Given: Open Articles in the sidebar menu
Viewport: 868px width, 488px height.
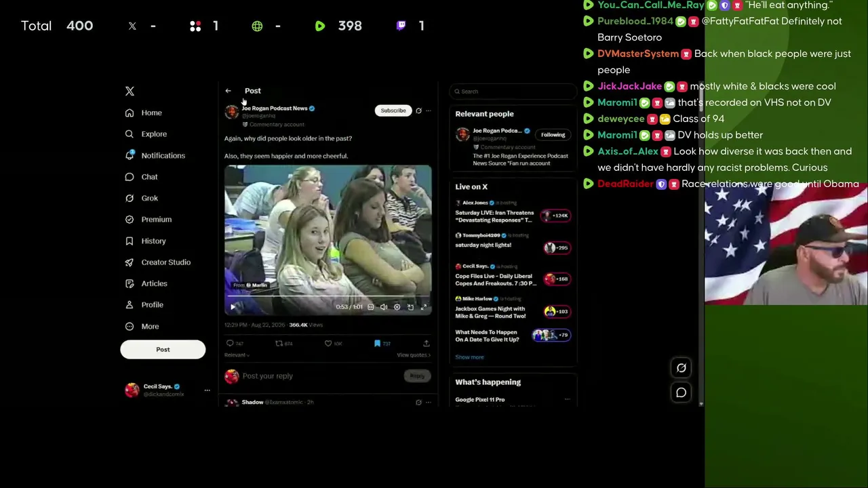Looking at the screenshot, I should pos(146,284).
